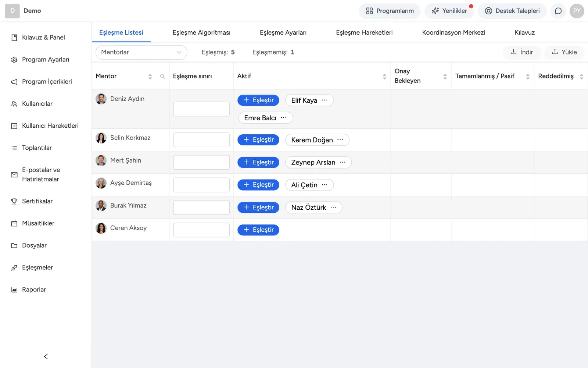Screen dimensions: 588x368
Task: Open Destek Talepleri
Action: click(512, 11)
